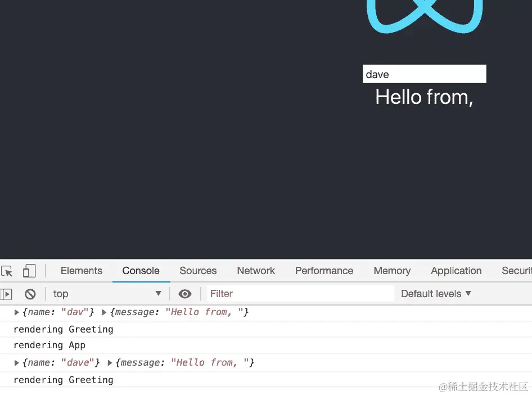Go to the Network tab
532x396 pixels.
point(256,271)
